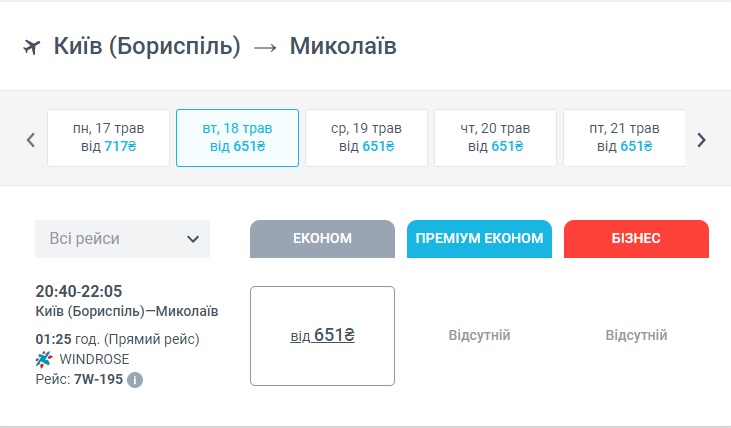
Task: Choose Wednesday 19 May date tab
Action: tap(366, 137)
